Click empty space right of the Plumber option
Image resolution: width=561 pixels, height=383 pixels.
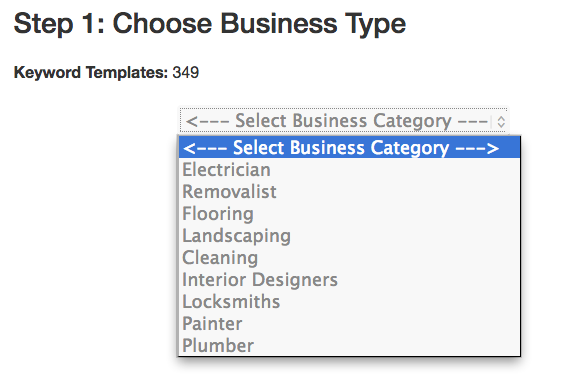point(386,345)
